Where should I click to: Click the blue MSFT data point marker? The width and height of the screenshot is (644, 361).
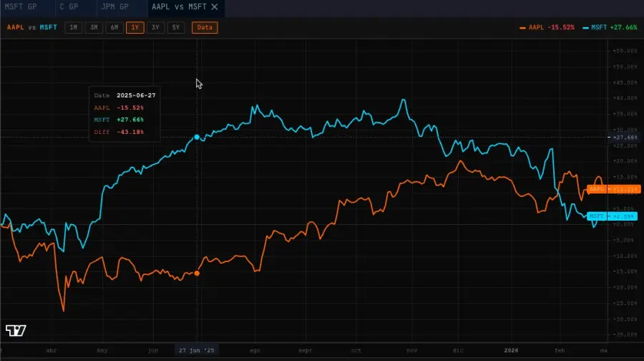coord(197,137)
